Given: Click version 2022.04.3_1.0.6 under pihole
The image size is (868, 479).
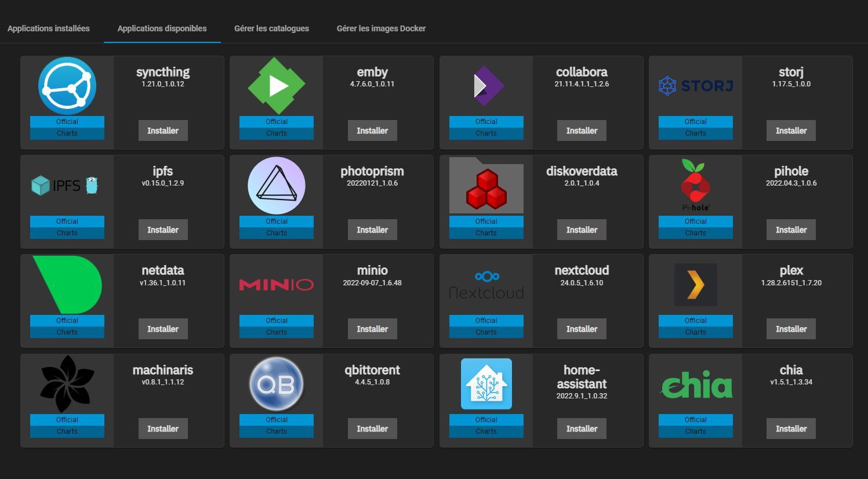Looking at the screenshot, I should (x=791, y=183).
